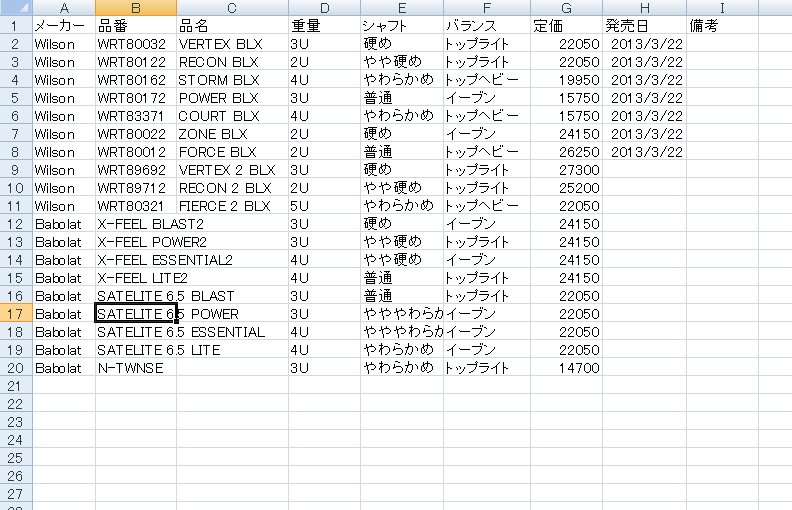Image resolution: width=792 pixels, height=510 pixels.
Task: Select price cell 25200
Action: point(566,188)
